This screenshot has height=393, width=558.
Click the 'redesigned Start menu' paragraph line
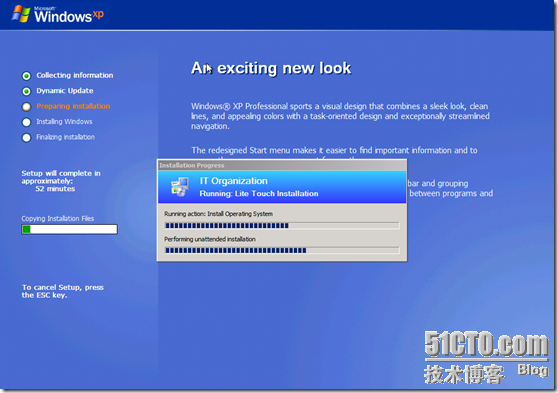tap(334, 150)
